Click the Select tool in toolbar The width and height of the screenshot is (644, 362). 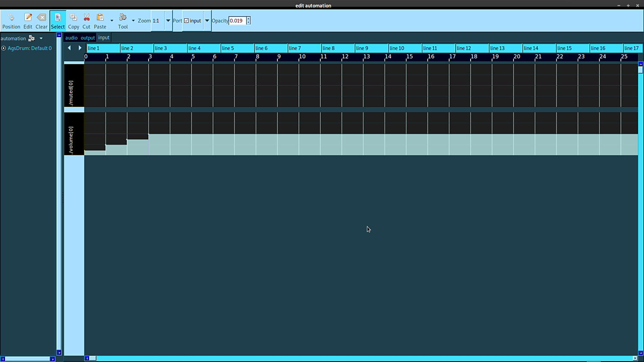click(58, 21)
